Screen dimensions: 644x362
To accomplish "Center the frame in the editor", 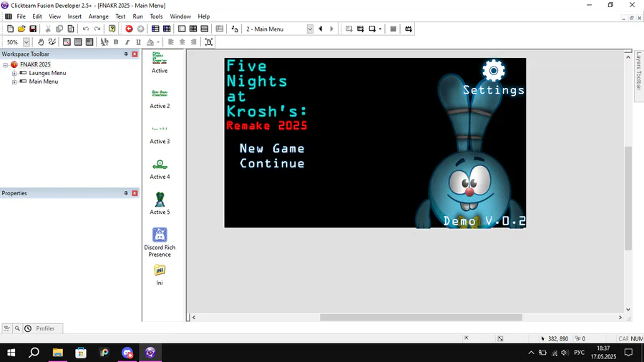I will [x=209, y=42].
